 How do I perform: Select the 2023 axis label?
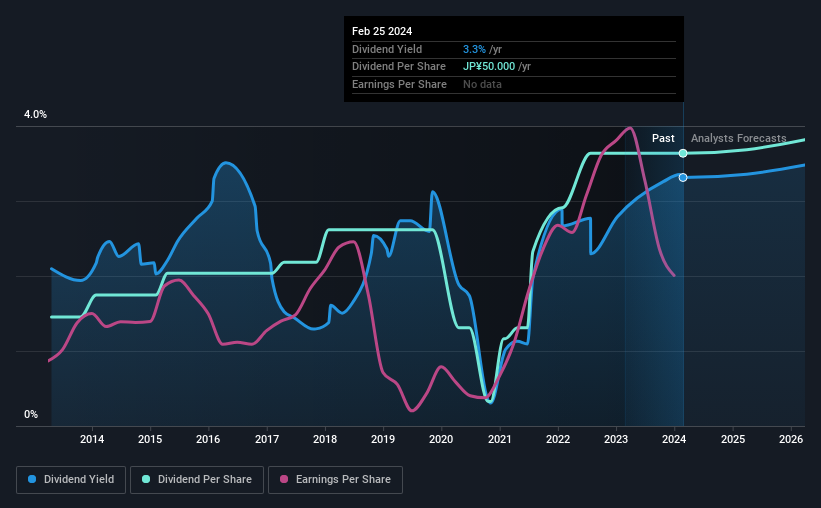(x=616, y=439)
